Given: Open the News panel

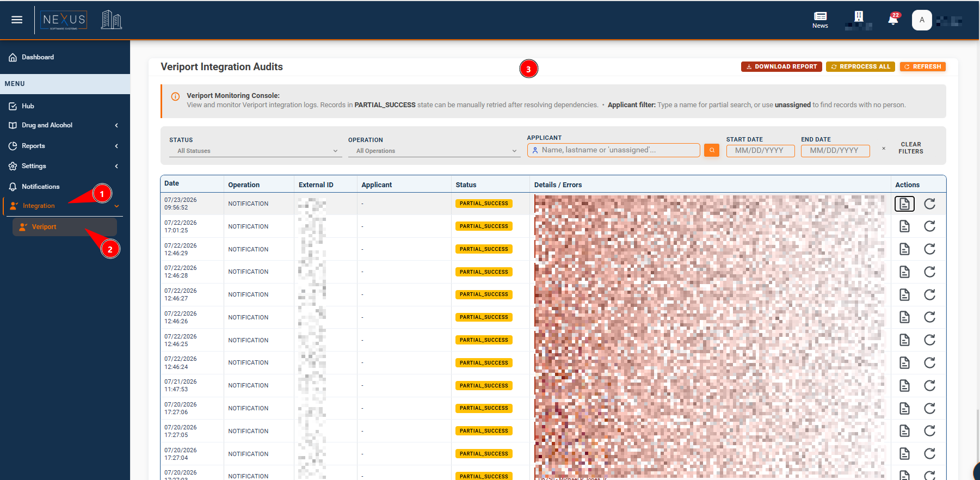Looking at the screenshot, I should (x=820, y=20).
